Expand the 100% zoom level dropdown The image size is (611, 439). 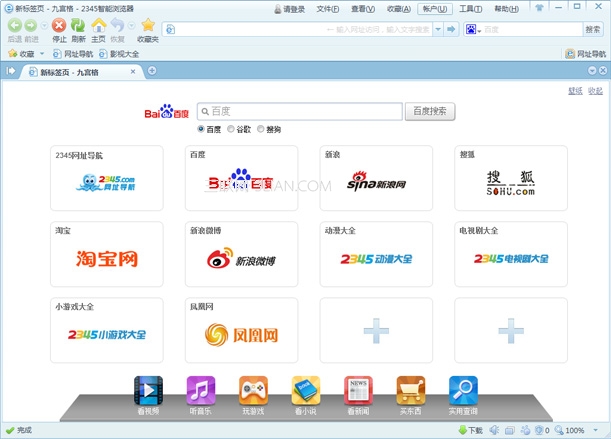[x=595, y=430]
